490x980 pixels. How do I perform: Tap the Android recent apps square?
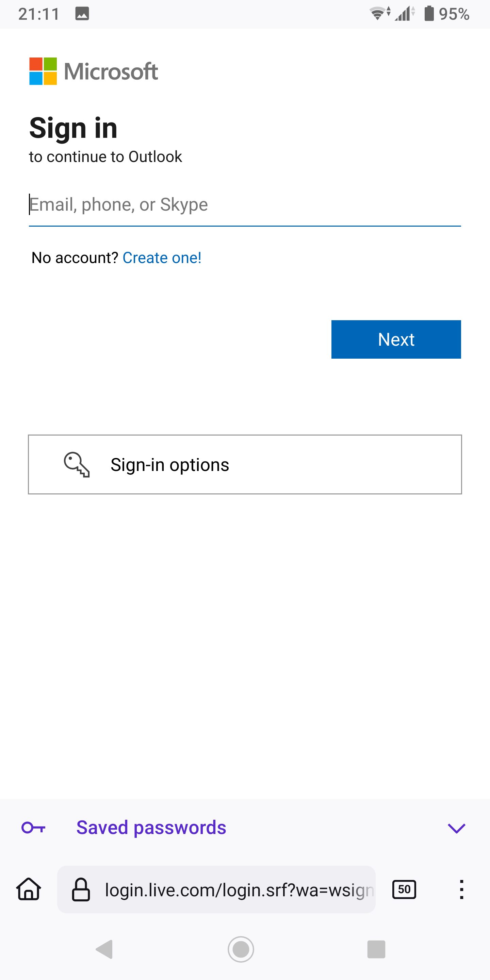376,949
